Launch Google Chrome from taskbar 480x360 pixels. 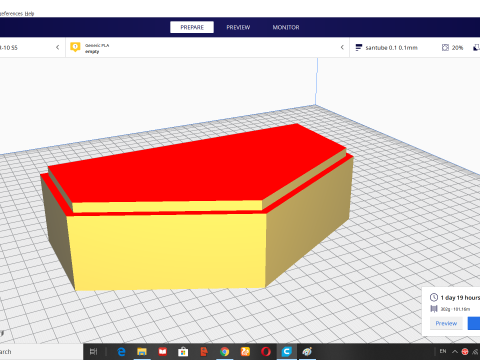[224, 351]
